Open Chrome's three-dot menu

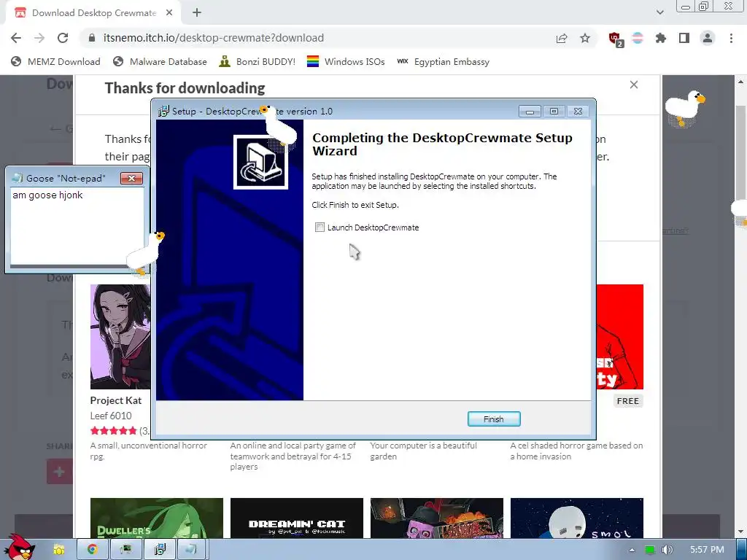tap(731, 38)
